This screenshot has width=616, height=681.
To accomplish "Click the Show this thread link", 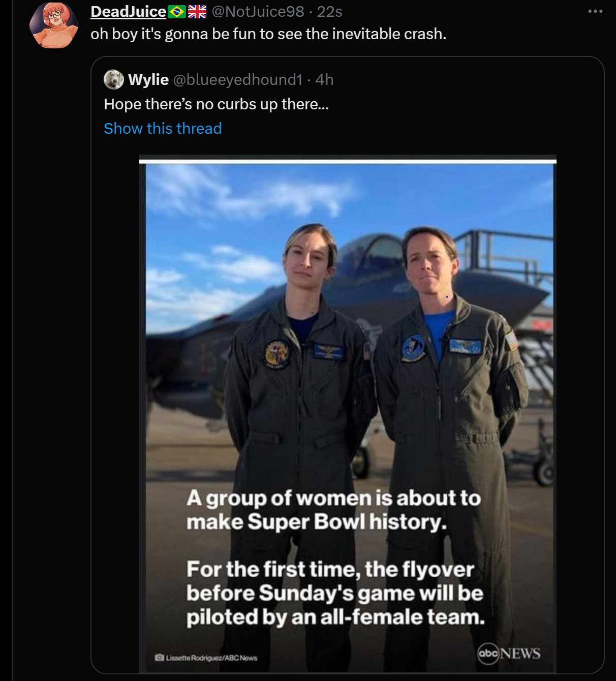I will click(x=163, y=129).
